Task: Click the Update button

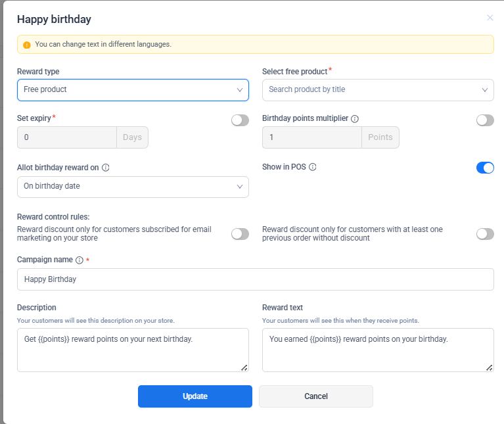Action: click(195, 396)
